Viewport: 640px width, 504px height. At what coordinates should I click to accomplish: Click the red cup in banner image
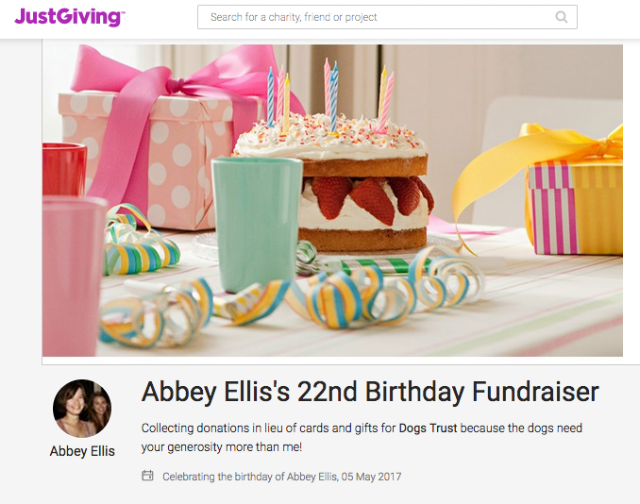pos(64,169)
